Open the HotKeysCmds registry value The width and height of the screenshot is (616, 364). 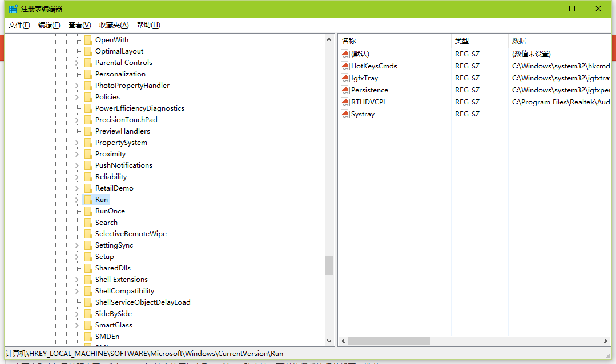pos(376,66)
